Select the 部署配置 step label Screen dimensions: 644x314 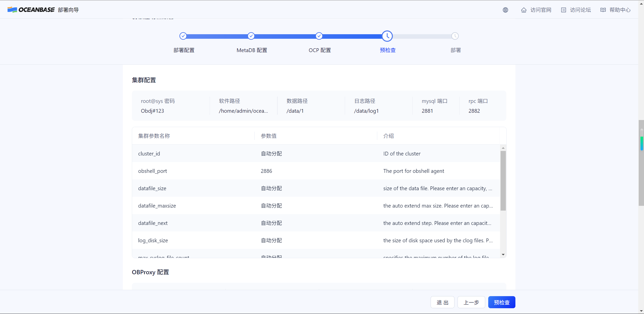click(184, 50)
